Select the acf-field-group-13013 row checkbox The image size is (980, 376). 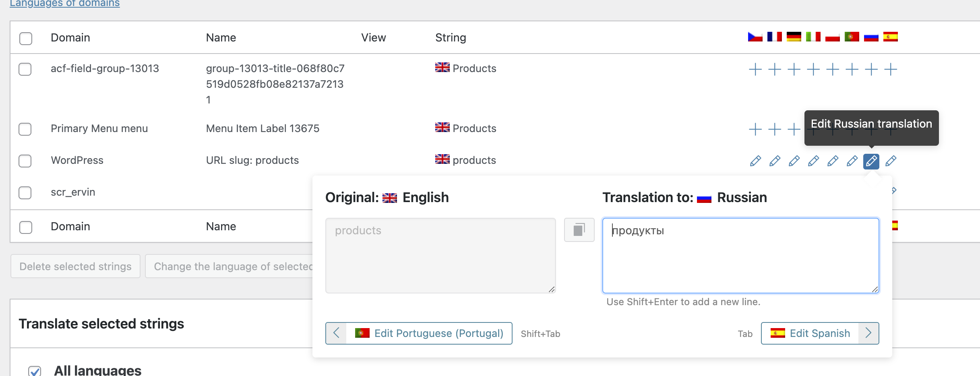pyautogui.click(x=25, y=69)
